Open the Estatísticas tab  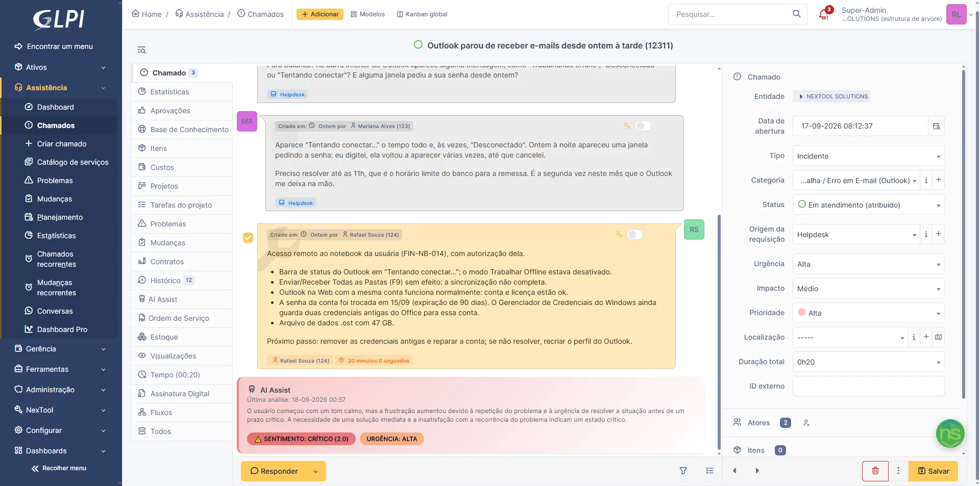[182, 92]
